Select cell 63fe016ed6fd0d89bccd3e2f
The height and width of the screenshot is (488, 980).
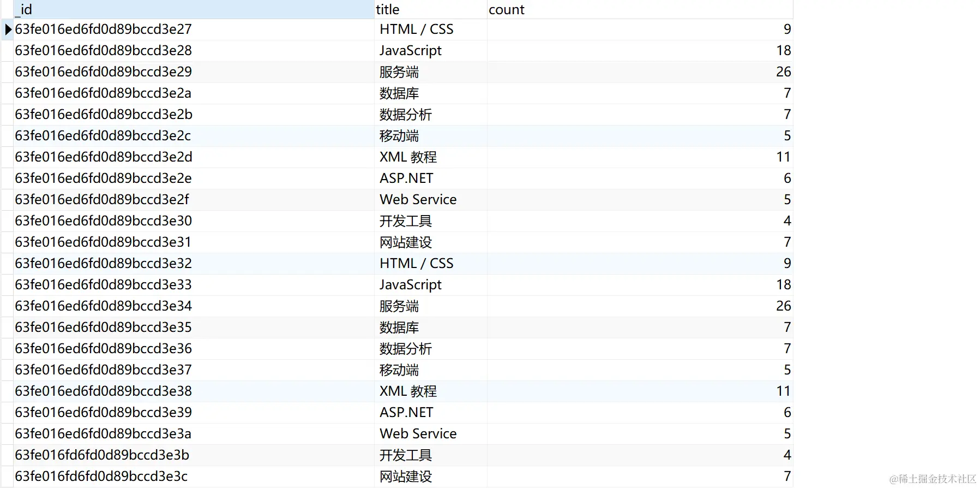click(x=194, y=200)
